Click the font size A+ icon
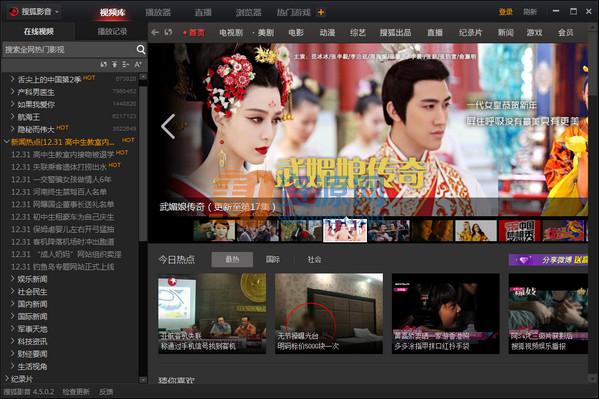 [138, 65]
